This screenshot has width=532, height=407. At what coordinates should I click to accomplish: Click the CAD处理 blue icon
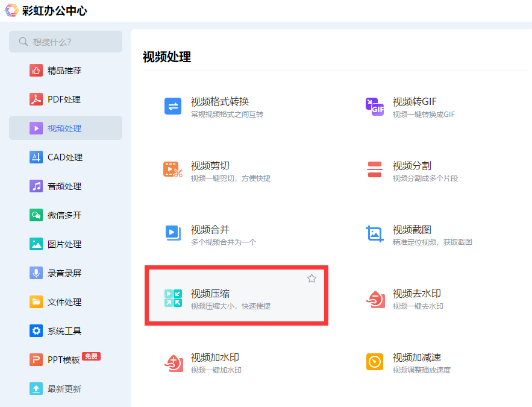pyautogui.click(x=36, y=157)
